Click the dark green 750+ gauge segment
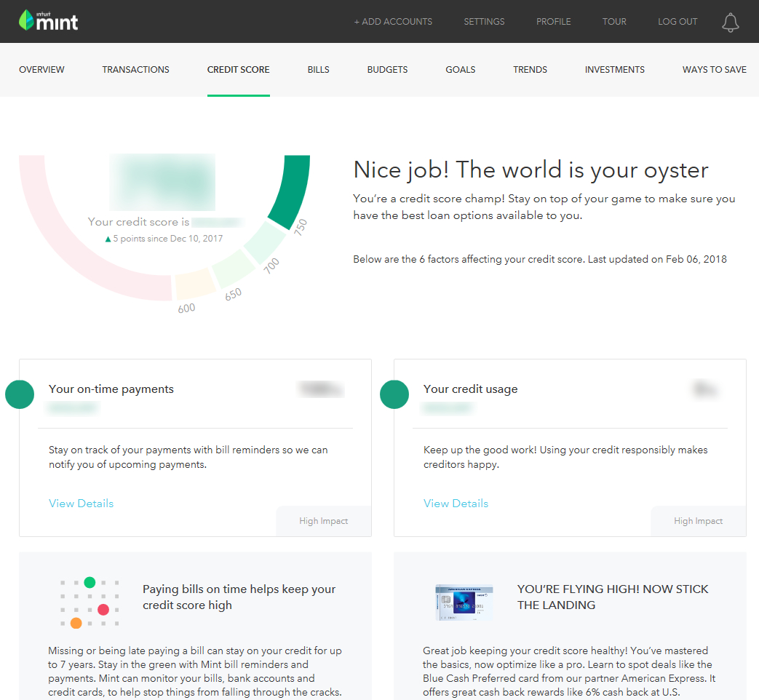The image size is (759, 700). point(293,190)
